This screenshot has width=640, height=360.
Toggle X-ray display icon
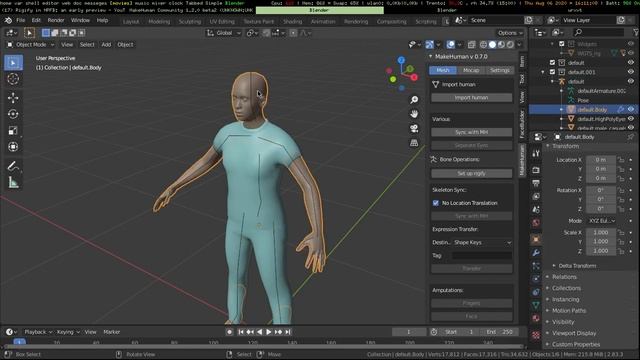pos(471,44)
